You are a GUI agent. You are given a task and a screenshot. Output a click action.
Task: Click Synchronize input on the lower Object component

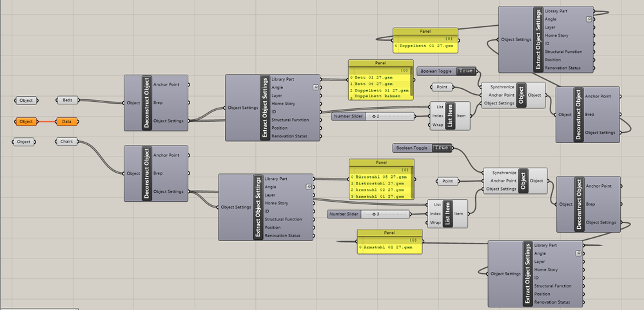click(x=504, y=173)
